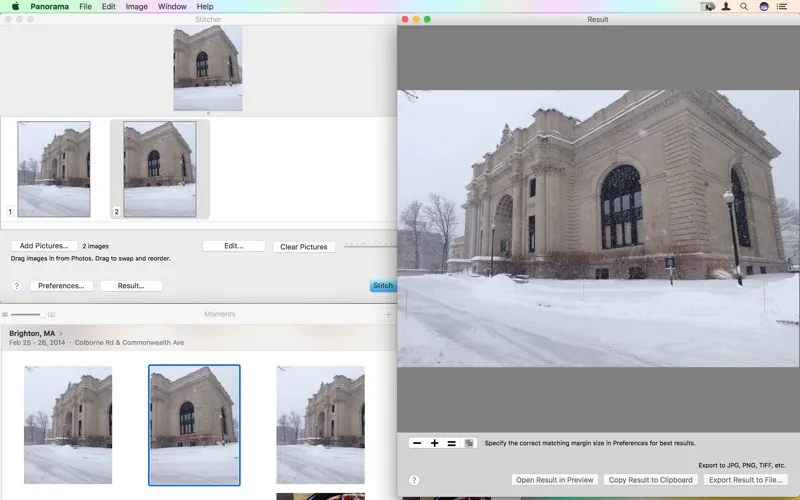Click the fit-to-window image icon

coord(468,443)
